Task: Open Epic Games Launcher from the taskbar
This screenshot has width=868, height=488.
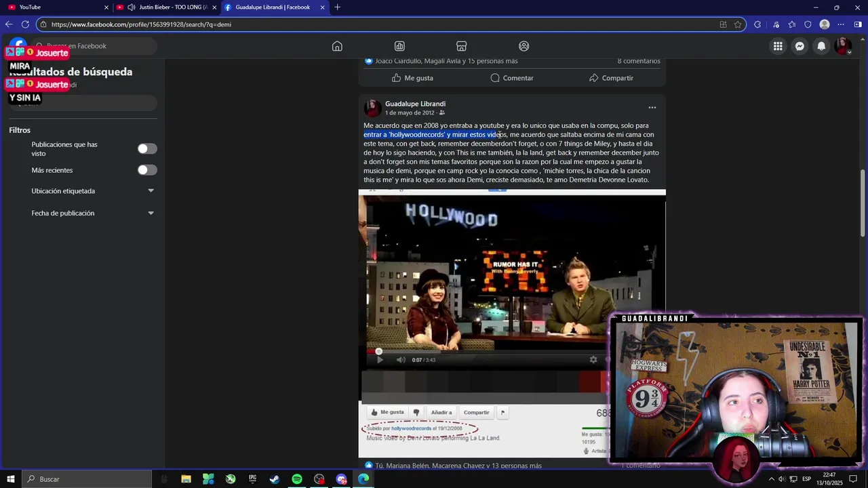Action: 252,479
